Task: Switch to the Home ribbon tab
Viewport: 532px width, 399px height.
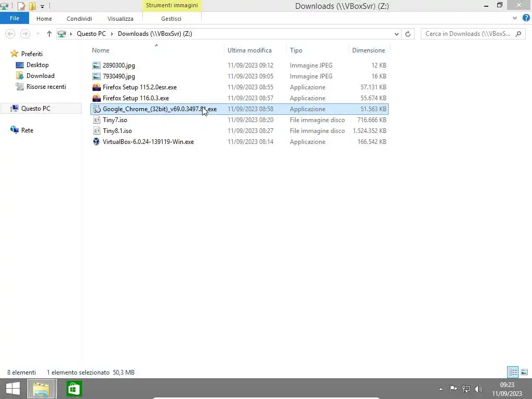Action: click(44, 19)
